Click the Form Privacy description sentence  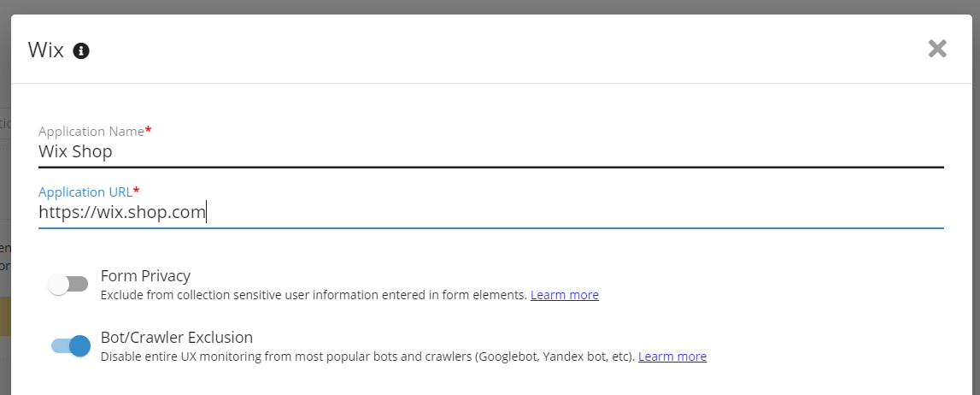(x=313, y=295)
